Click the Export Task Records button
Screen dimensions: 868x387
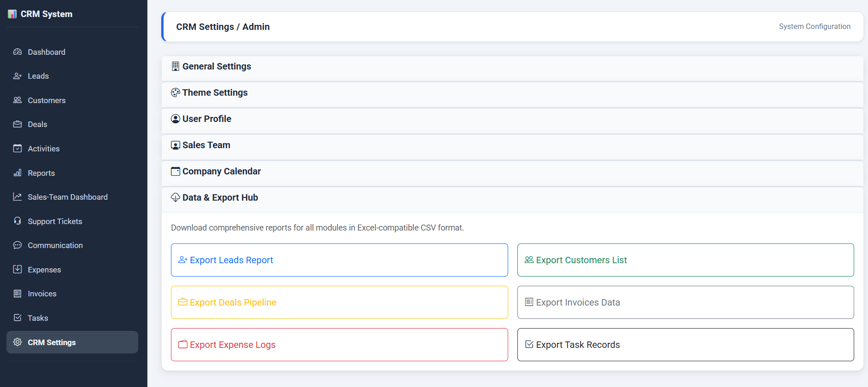coord(686,345)
